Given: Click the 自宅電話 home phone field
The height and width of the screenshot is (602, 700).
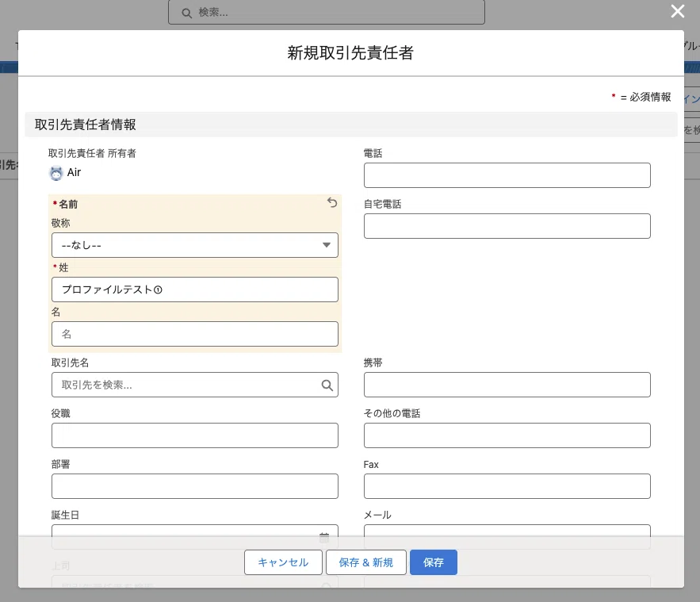Looking at the screenshot, I should (507, 226).
